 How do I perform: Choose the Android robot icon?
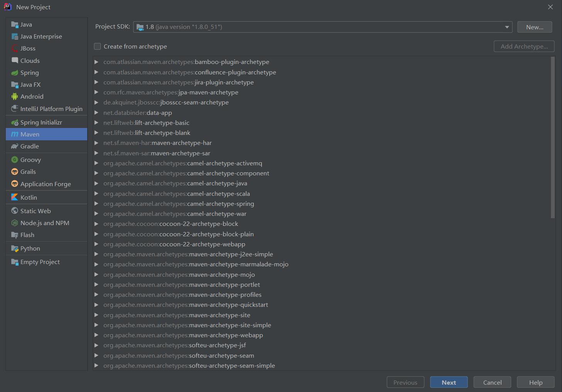(15, 97)
